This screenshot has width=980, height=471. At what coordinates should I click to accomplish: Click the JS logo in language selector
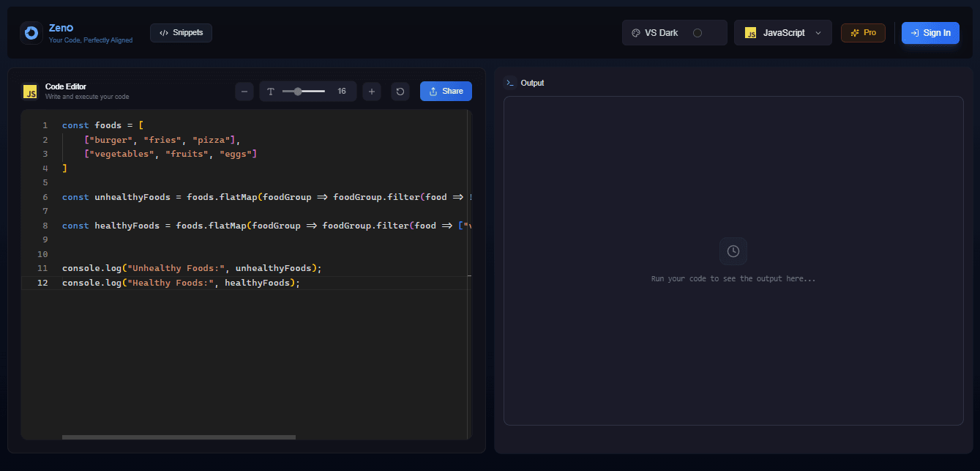click(x=750, y=33)
